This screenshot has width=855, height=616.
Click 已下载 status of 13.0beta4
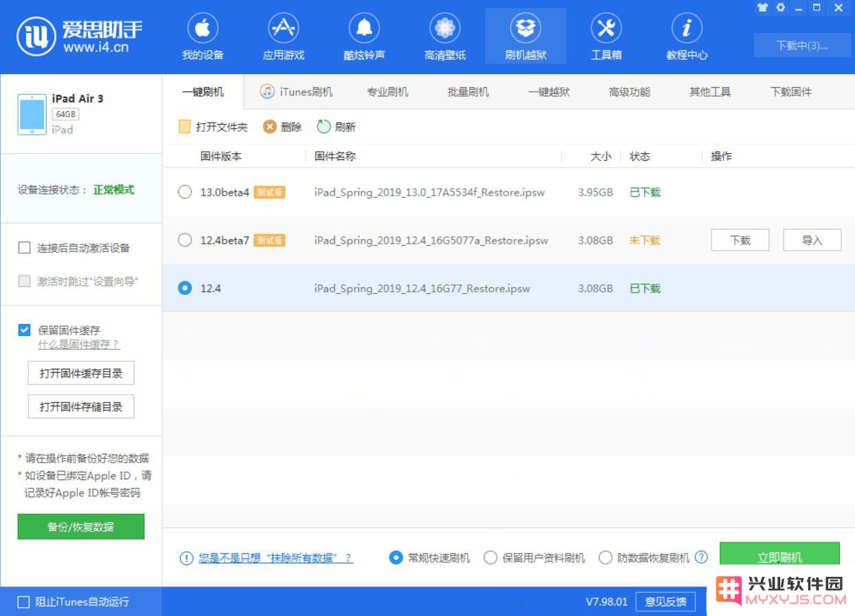pos(645,192)
